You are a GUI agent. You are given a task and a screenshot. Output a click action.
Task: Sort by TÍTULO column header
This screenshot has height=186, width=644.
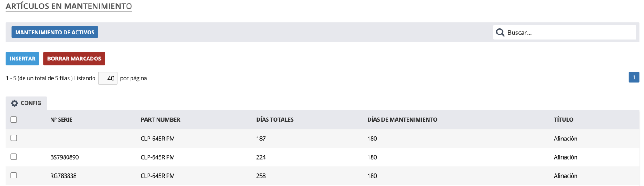coord(563,120)
